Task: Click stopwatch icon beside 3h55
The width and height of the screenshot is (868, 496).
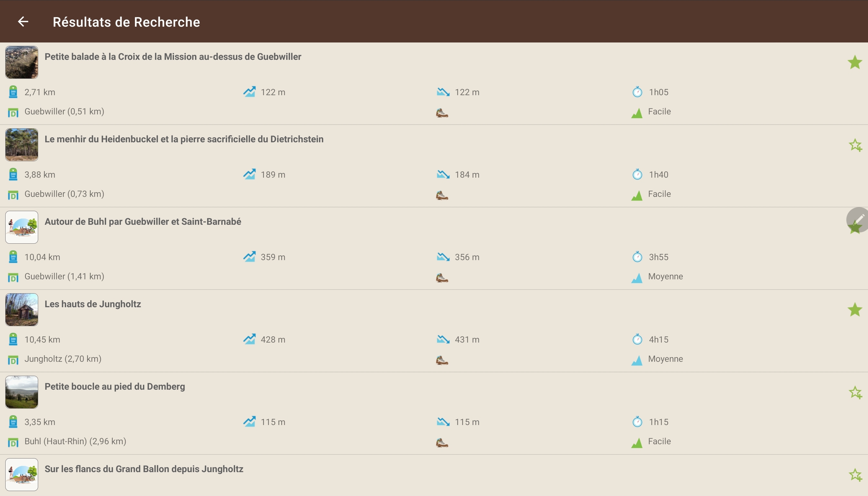Action: tap(637, 257)
